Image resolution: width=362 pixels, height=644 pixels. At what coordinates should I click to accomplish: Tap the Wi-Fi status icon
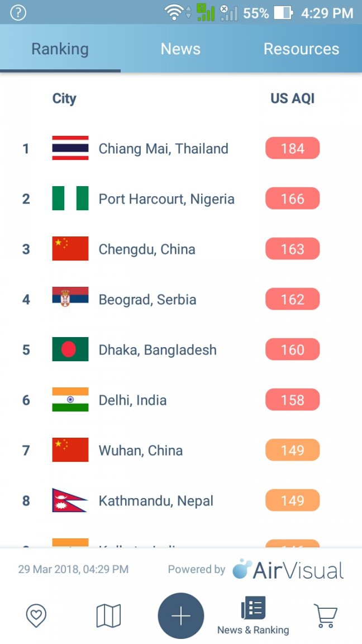[174, 13]
